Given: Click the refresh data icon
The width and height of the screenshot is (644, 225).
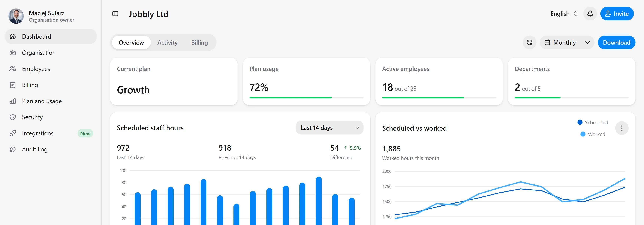Looking at the screenshot, I should pos(529,43).
